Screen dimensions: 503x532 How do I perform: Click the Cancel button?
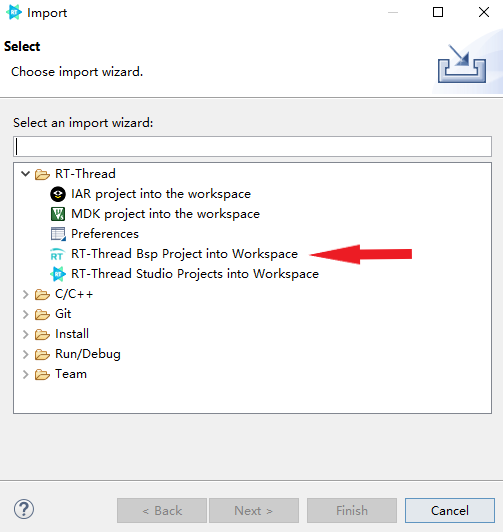450,511
